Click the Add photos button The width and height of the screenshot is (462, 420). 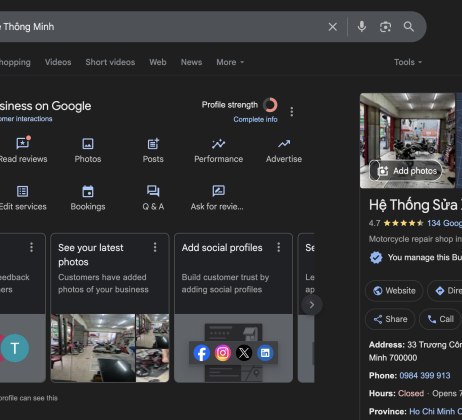coord(406,171)
